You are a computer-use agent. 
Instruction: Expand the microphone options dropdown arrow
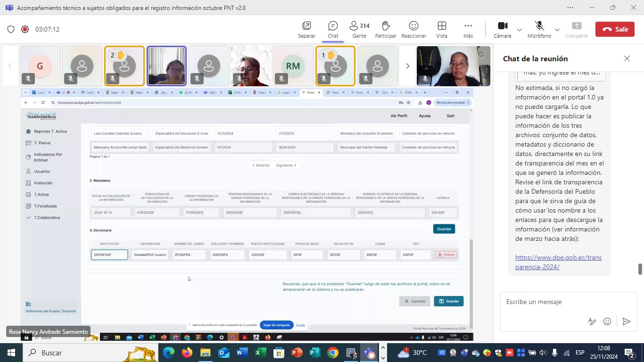click(557, 30)
